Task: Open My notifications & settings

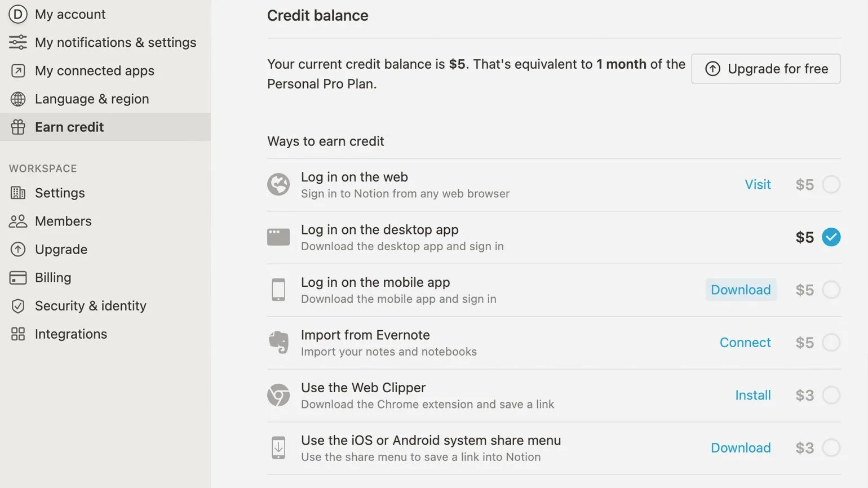Action: point(115,43)
